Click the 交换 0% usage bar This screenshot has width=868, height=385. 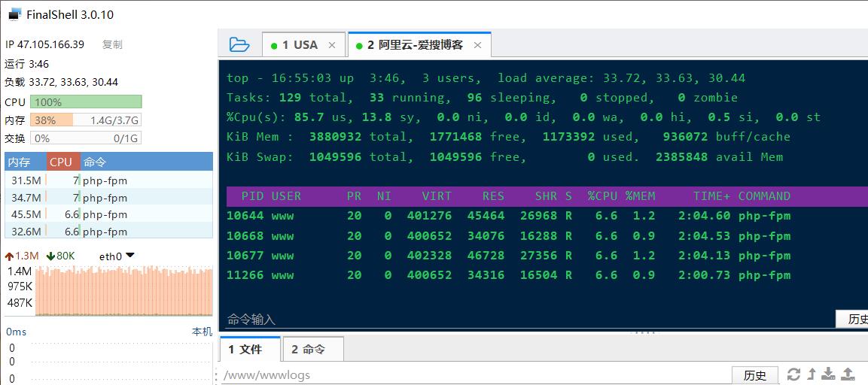87,138
